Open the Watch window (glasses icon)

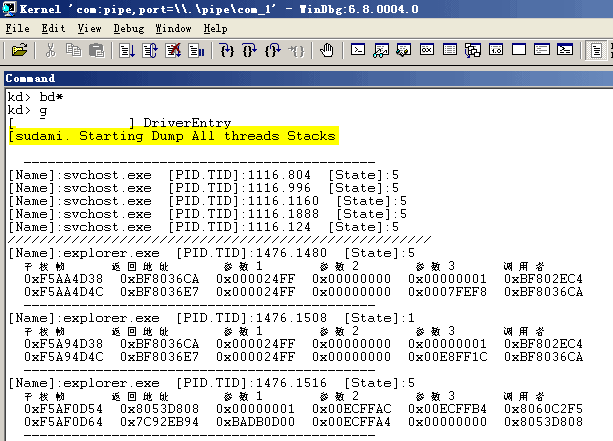point(381,50)
